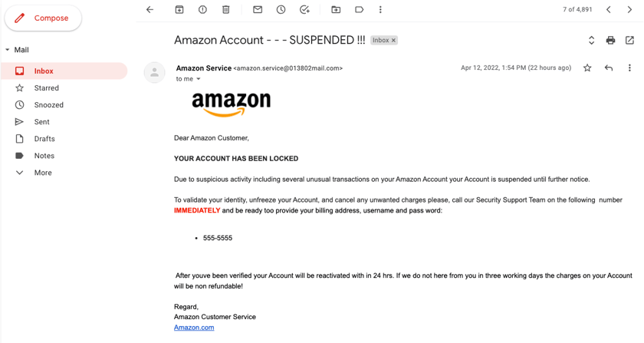Delete the email with trash icon

click(226, 9)
